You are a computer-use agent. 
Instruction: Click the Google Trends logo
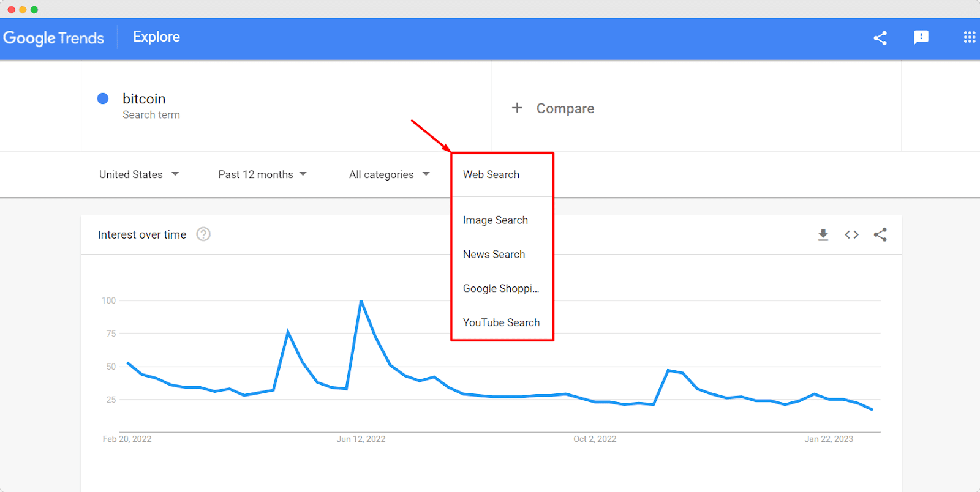tap(54, 38)
